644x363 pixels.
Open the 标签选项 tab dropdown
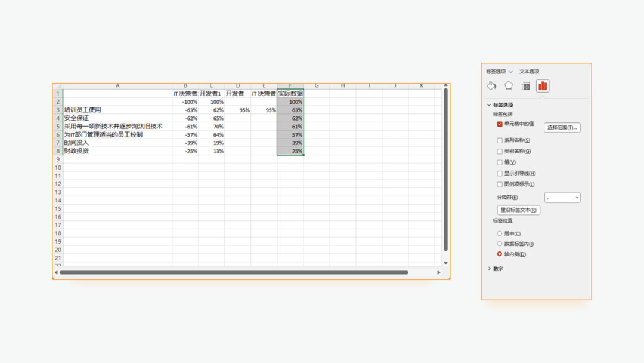point(510,72)
